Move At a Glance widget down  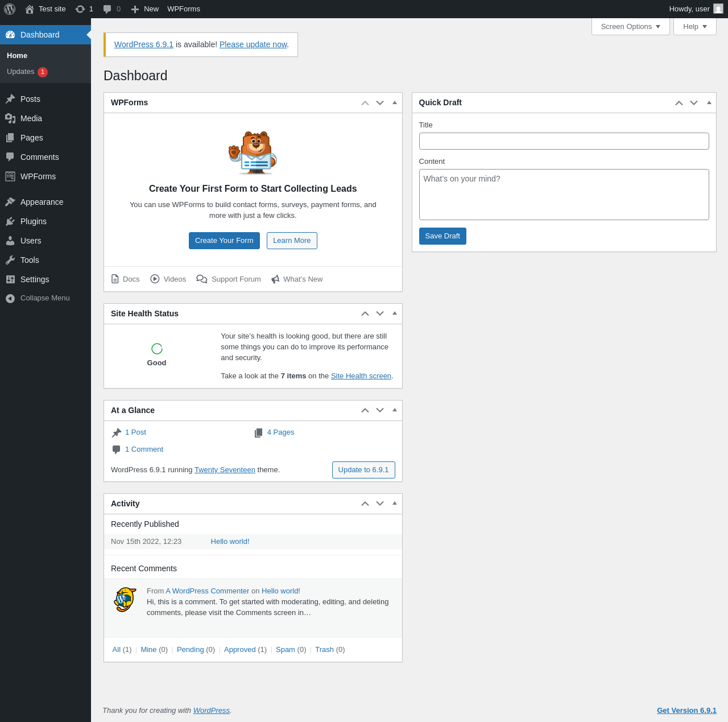[380, 411]
